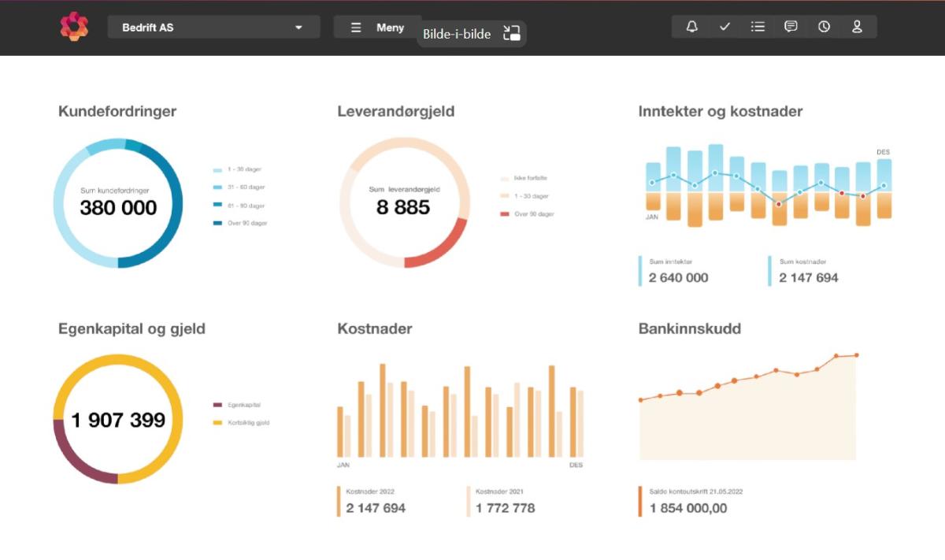This screenshot has width=945, height=560.
Task: Click the '1 - 30 dager' blue legend swatch
Action: click(217, 170)
